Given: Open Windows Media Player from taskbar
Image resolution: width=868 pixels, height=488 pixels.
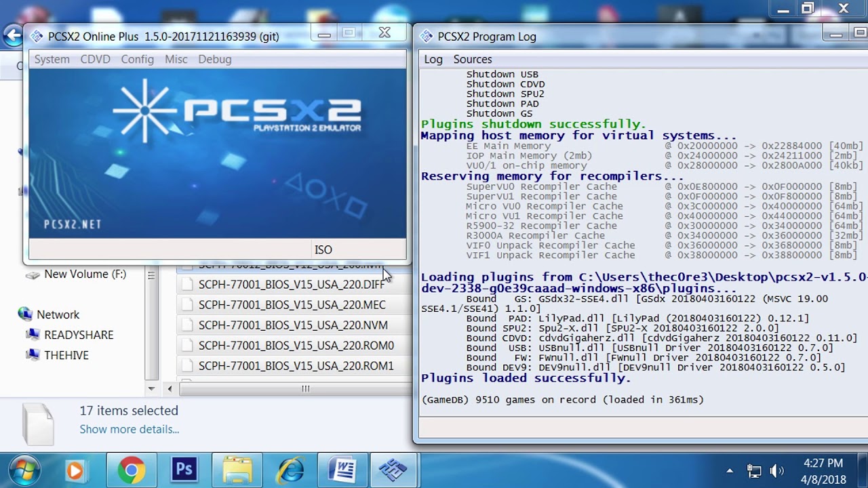Looking at the screenshot, I should [75, 470].
